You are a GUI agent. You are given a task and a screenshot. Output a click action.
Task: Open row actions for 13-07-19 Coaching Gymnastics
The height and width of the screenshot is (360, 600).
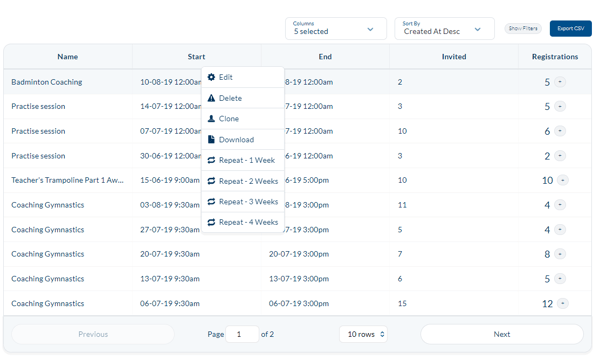tap(560, 279)
